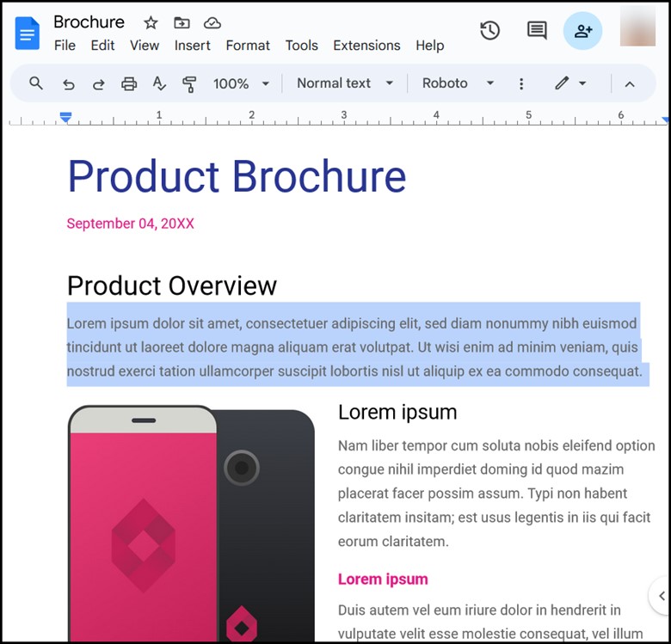Open the Normal text style dropdown

pos(345,83)
